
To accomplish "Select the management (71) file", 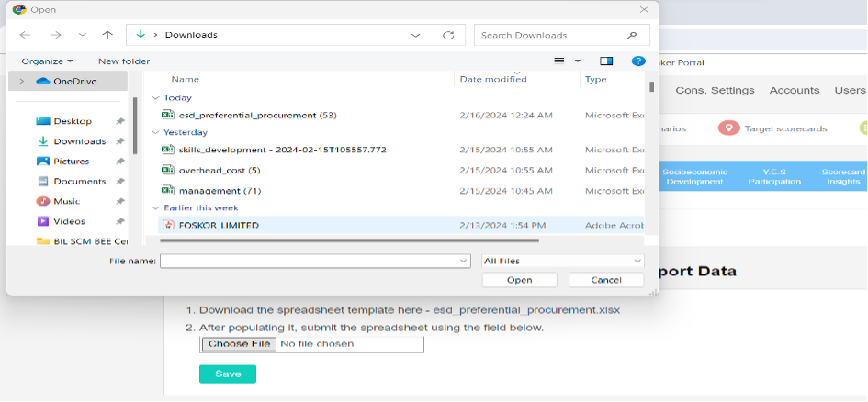I will (220, 191).
